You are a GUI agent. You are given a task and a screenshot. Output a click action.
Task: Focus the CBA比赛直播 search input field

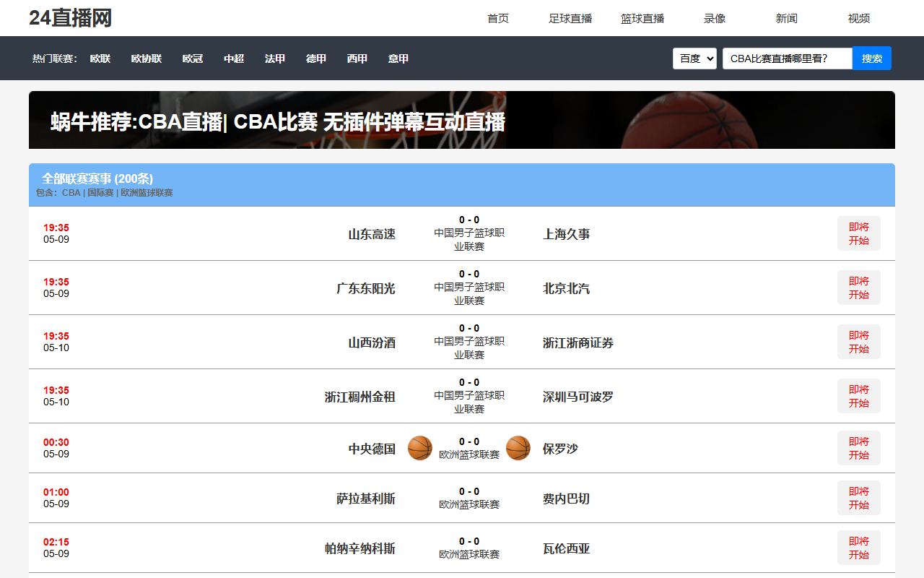pos(788,59)
